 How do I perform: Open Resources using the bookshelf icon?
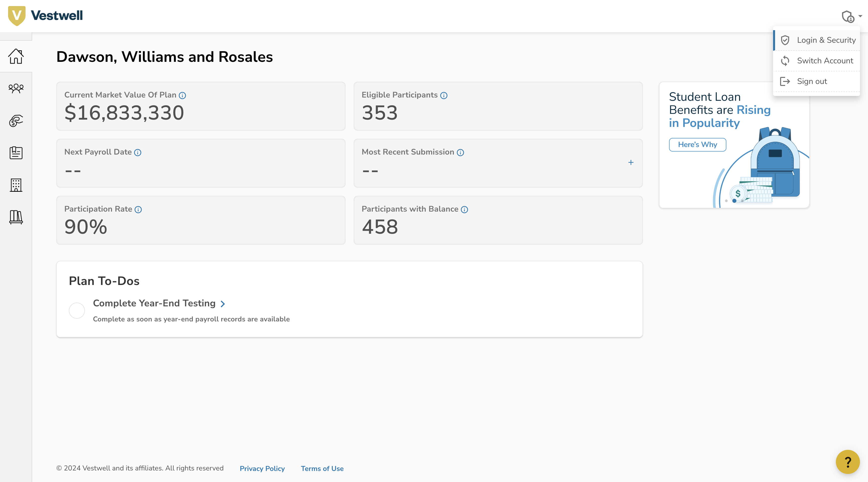tap(16, 217)
